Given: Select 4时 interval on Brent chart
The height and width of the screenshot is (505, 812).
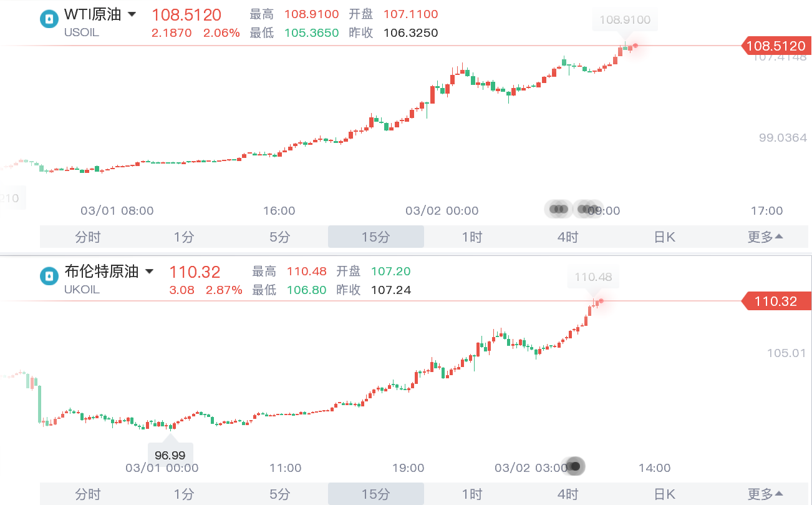Looking at the screenshot, I should [568, 494].
